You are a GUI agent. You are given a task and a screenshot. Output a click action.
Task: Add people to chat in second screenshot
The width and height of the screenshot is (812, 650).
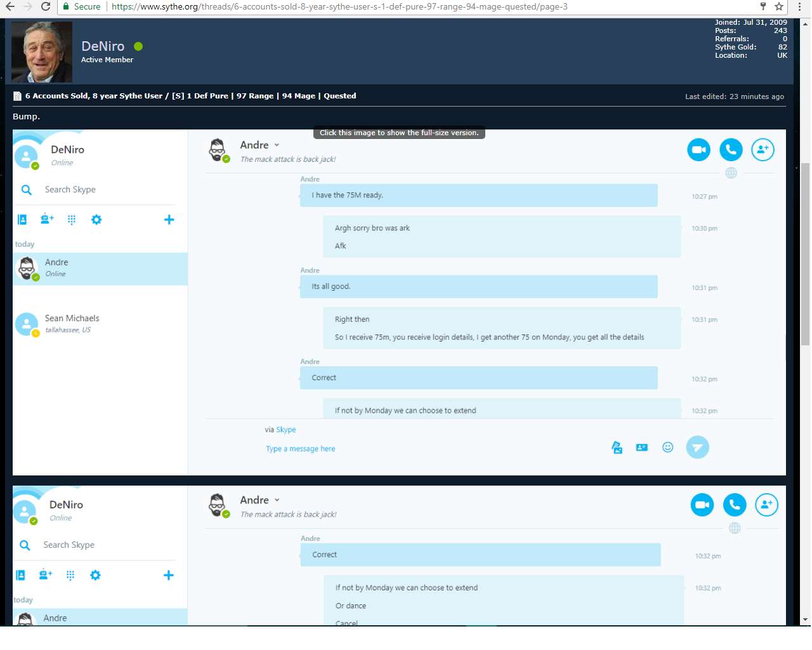(766, 505)
